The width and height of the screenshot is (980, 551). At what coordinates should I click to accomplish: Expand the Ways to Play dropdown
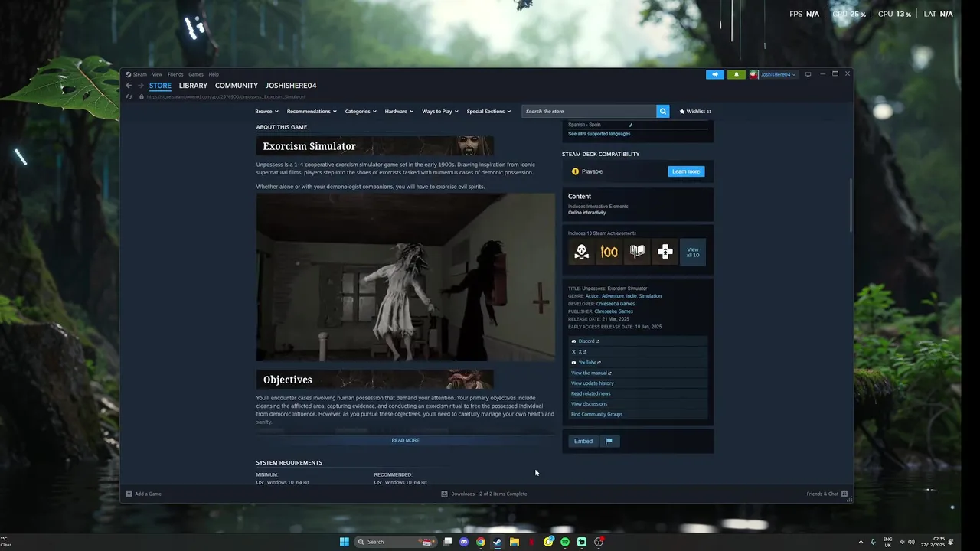440,111
